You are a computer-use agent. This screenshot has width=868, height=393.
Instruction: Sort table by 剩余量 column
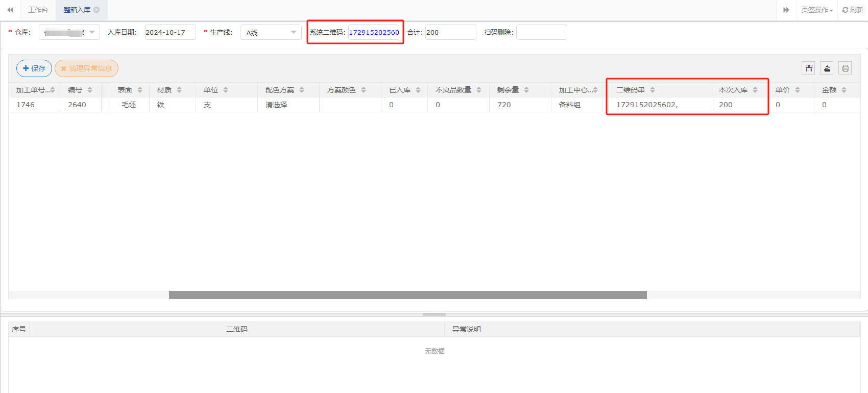coord(526,90)
